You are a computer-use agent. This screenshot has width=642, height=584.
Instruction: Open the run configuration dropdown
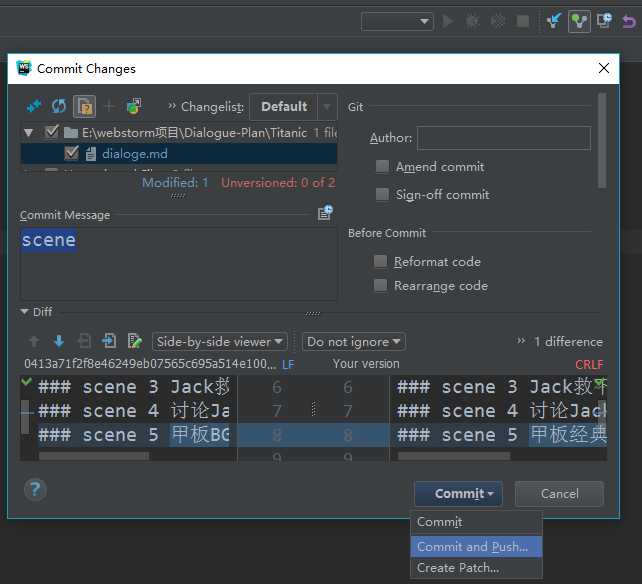coord(397,21)
